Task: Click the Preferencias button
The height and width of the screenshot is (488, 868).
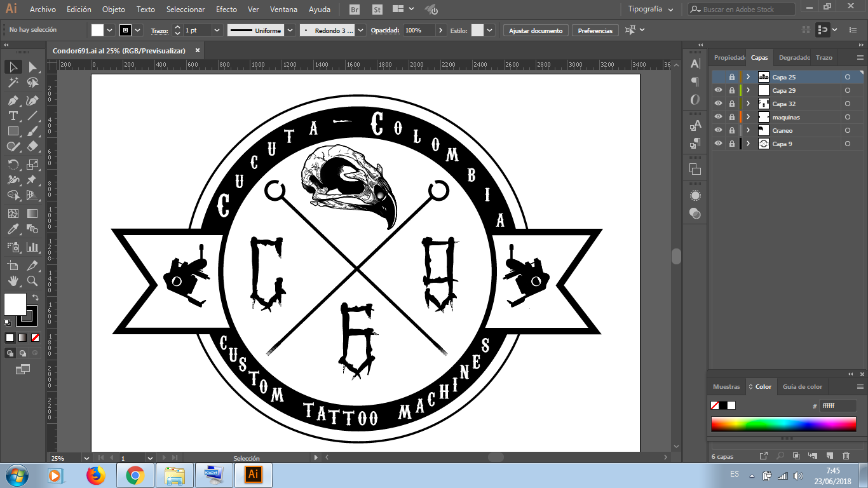Action: 595,30
